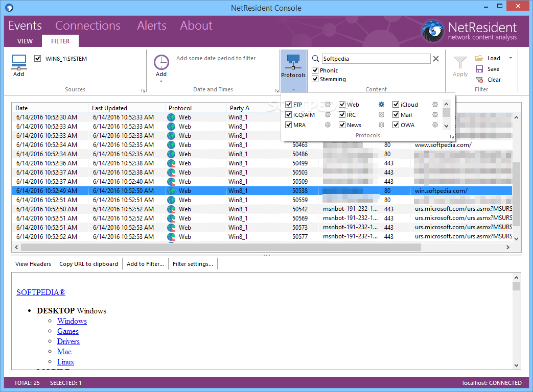The height and width of the screenshot is (392, 533).
Task: Open the Events section
Action: [25, 26]
